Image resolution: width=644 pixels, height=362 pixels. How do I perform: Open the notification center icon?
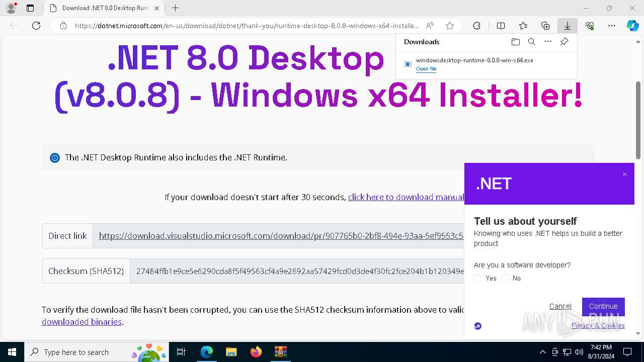click(x=627, y=352)
